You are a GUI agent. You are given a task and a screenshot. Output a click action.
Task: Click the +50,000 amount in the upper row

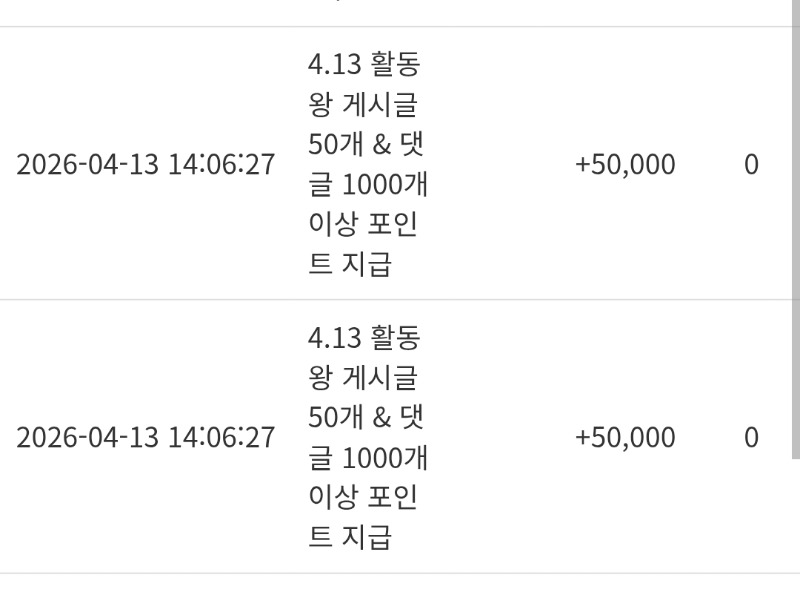(x=625, y=165)
